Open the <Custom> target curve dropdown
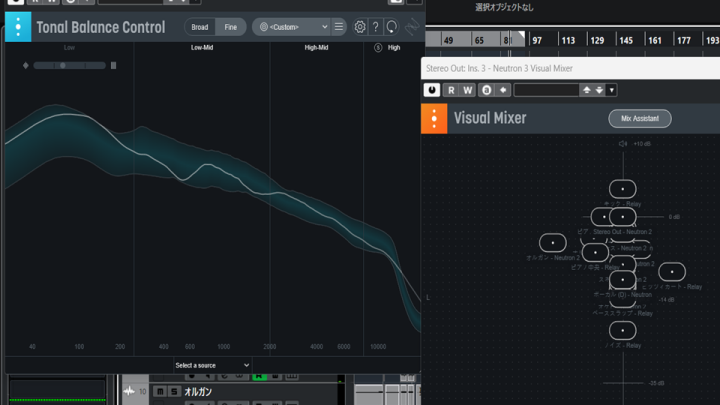The width and height of the screenshot is (720, 405). [x=292, y=27]
